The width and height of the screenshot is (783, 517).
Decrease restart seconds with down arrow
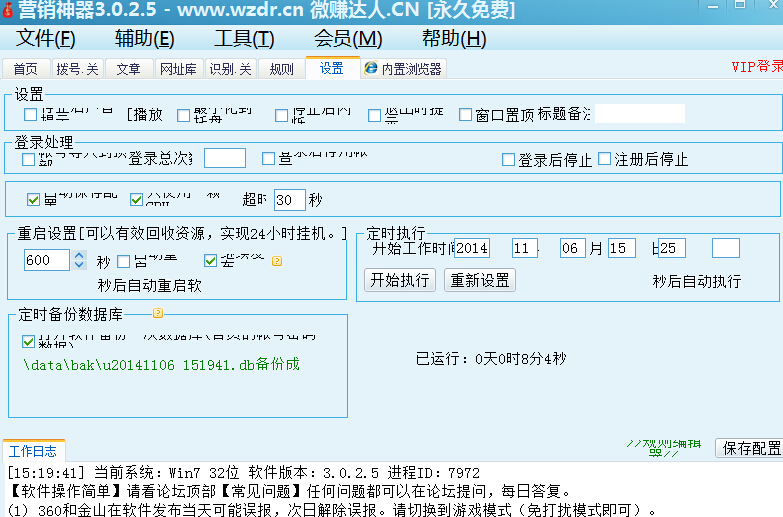(x=79, y=265)
